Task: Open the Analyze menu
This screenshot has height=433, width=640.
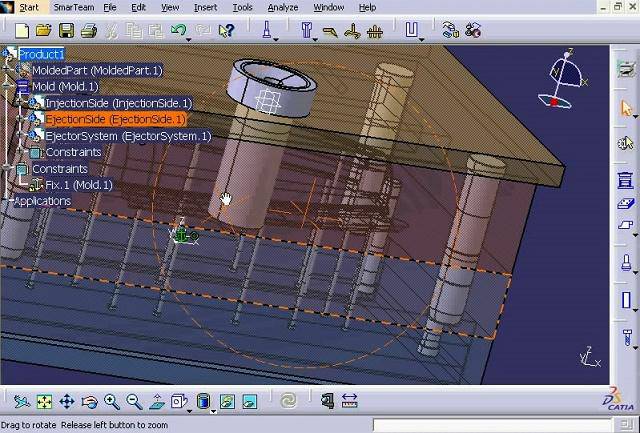Action: [x=284, y=7]
